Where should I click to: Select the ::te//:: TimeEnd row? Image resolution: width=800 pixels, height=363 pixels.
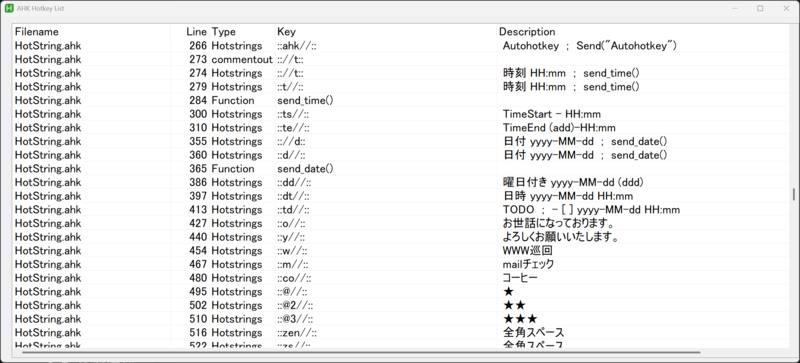point(401,128)
